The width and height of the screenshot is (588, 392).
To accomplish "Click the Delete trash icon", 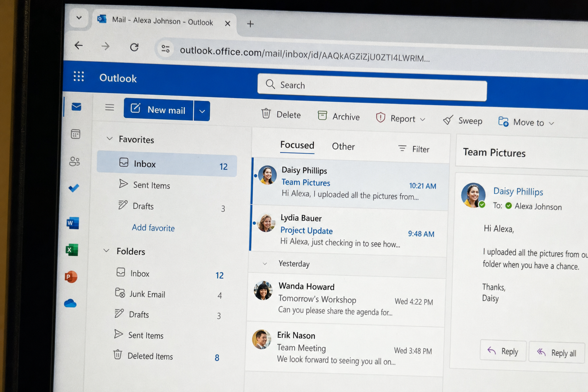I will (x=266, y=113).
